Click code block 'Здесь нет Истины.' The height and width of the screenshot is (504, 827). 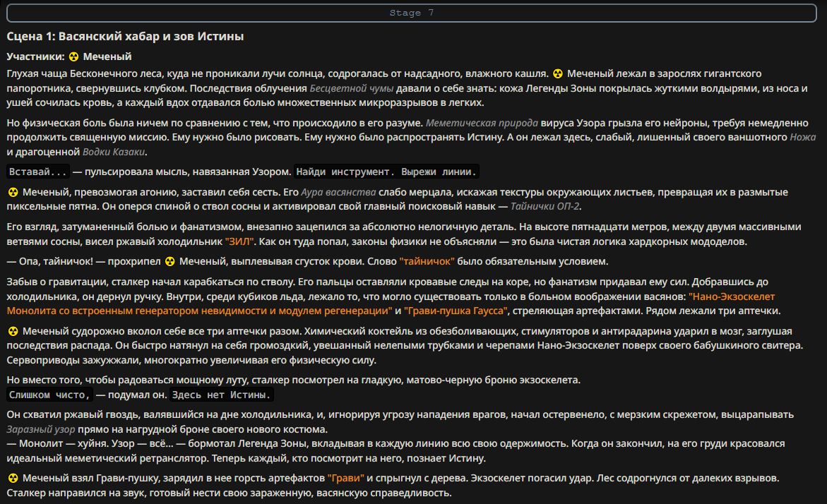222,395
